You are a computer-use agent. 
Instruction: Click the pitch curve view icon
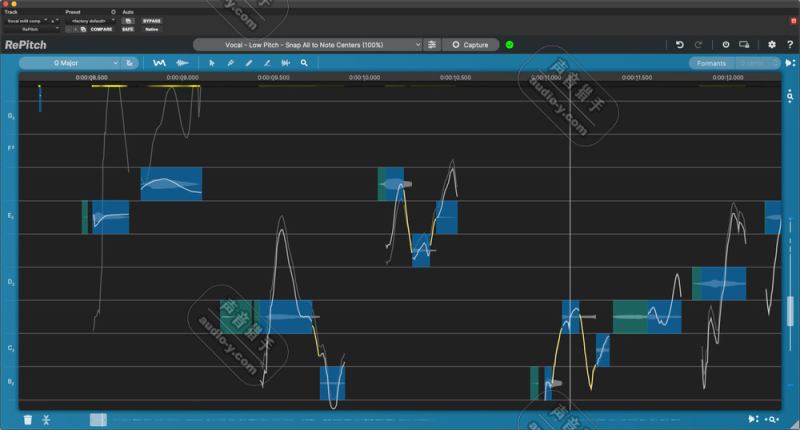click(159, 63)
